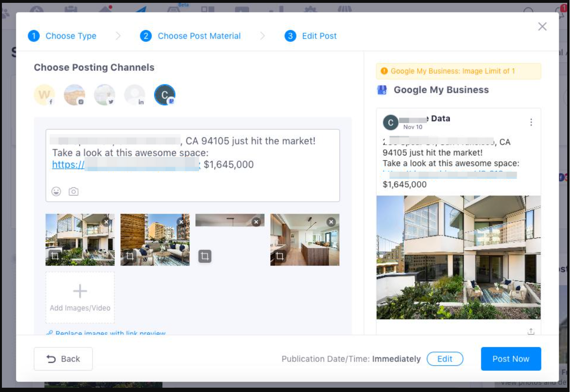Screen dimensions: 572x392
Task: Deselect the Google My Business channel
Action: coord(165,95)
